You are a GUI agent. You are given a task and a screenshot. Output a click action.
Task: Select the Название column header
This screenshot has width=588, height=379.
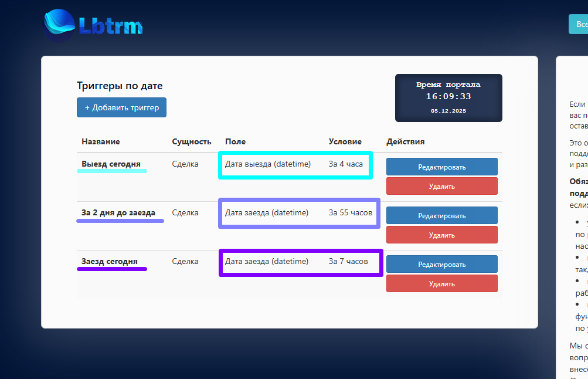[101, 141]
